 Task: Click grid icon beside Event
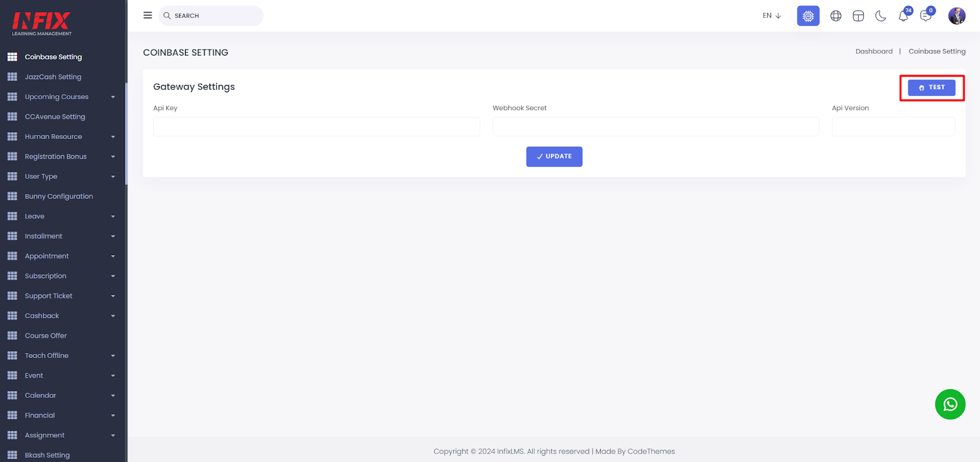(x=12, y=376)
